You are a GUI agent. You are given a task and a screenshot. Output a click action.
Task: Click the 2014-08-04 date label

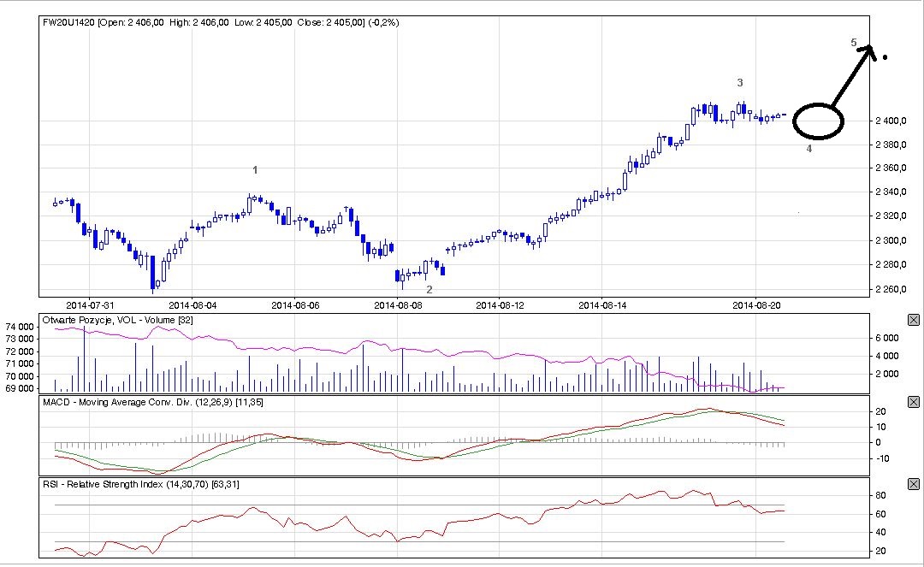(192, 305)
